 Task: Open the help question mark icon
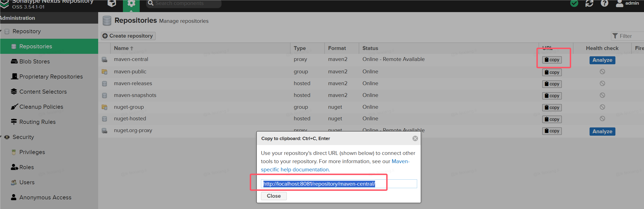pos(604,3)
